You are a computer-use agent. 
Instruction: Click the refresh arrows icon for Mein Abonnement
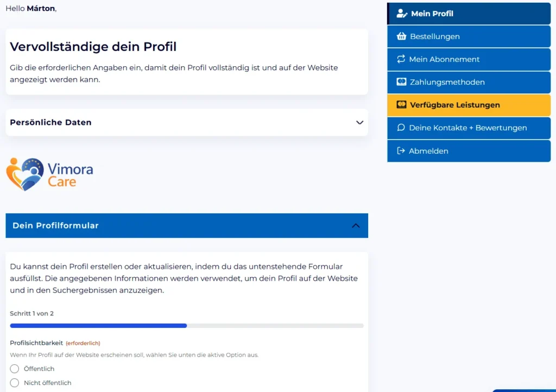[401, 59]
